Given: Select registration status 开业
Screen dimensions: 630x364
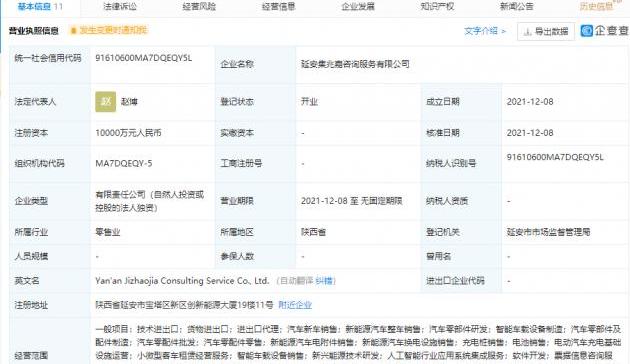Looking at the screenshot, I should coord(309,102).
